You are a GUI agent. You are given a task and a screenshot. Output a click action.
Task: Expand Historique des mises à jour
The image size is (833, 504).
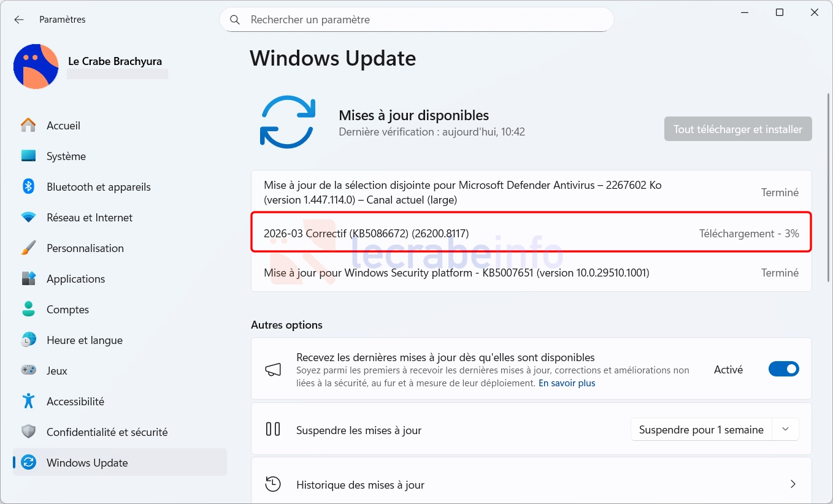tap(793, 484)
